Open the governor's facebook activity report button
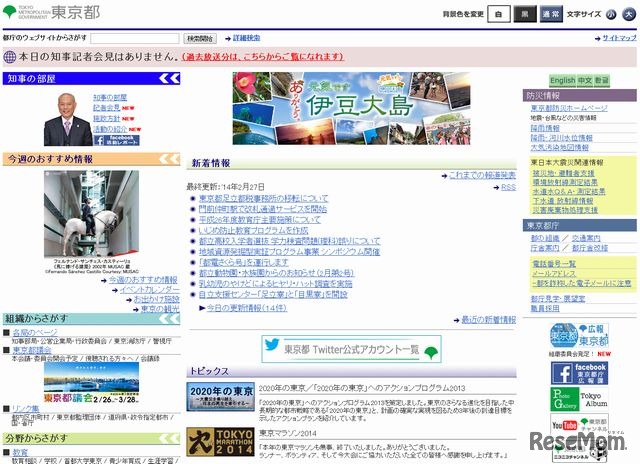The height and width of the screenshot is (464, 640). 116,140
